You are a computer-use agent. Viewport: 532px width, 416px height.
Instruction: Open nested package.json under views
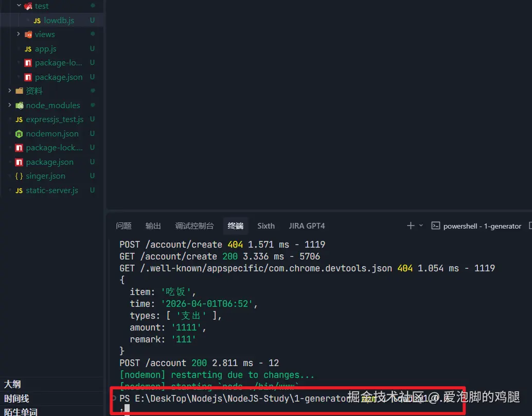pyautogui.click(x=58, y=77)
